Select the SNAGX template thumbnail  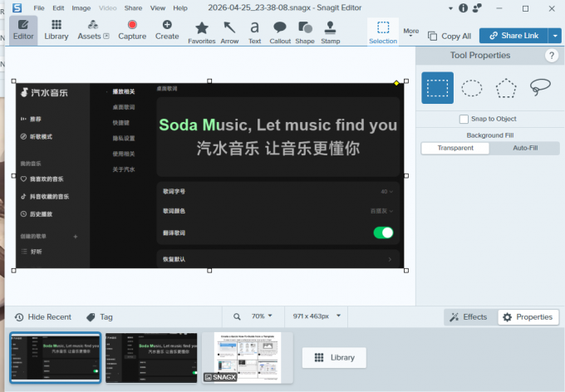(248, 357)
